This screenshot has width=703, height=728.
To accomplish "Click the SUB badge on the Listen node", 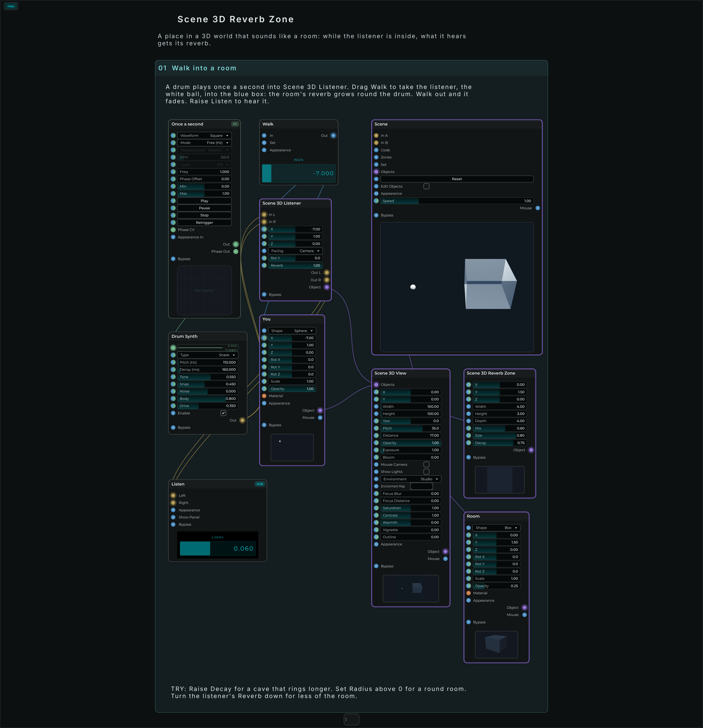I will 260,484.
